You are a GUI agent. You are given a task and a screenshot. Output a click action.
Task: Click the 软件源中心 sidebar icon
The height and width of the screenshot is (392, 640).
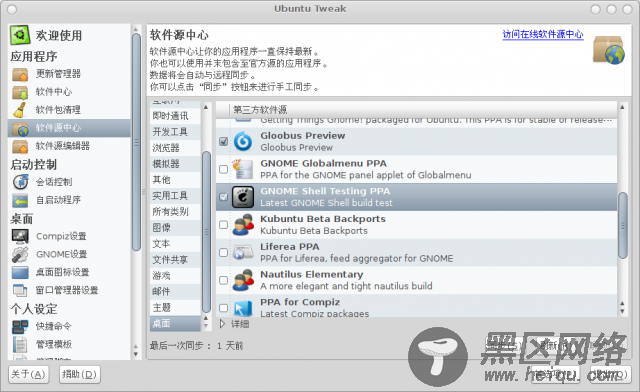(20, 128)
